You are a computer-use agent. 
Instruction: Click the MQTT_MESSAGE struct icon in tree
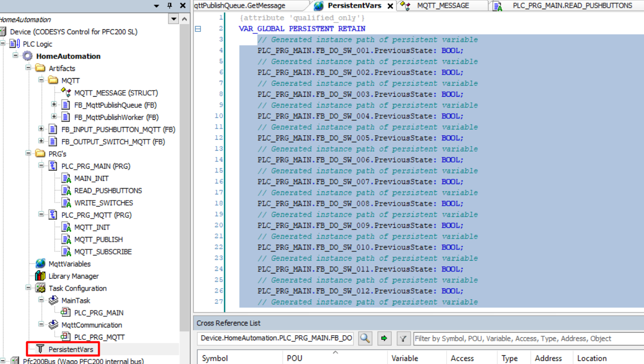tap(66, 93)
